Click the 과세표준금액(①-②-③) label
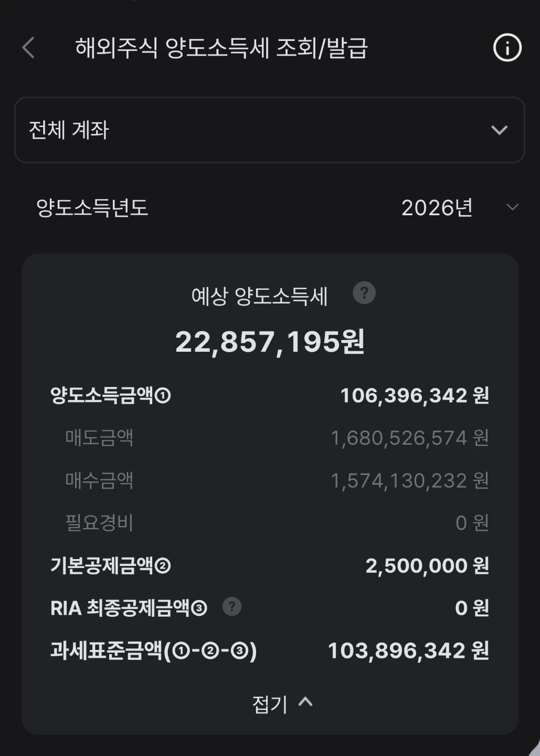Viewport: 540px width, 756px height. pos(154,651)
